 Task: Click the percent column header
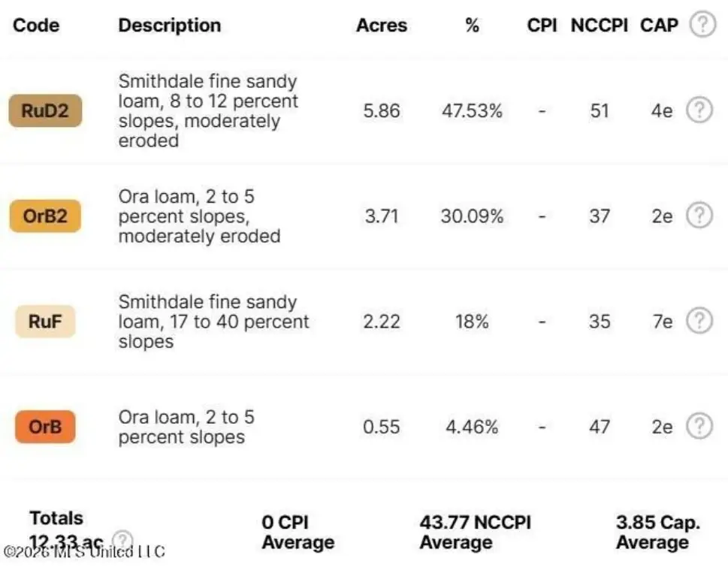coord(472,25)
